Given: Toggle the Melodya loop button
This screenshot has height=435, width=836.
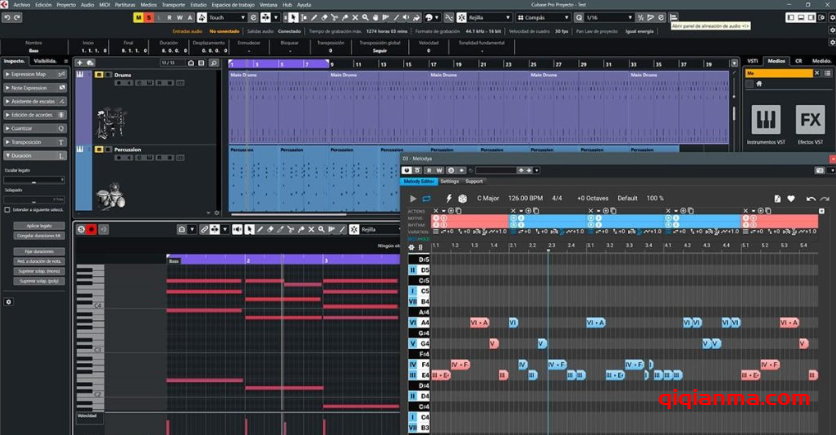Looking at the screenshot, I should (427, 198).
